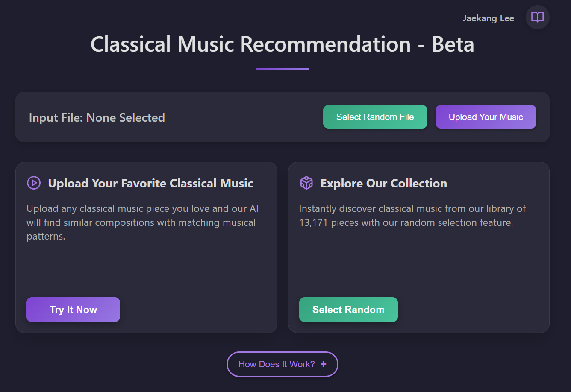Select the Explore Our Collection heading text

click(x=384, y=183)
